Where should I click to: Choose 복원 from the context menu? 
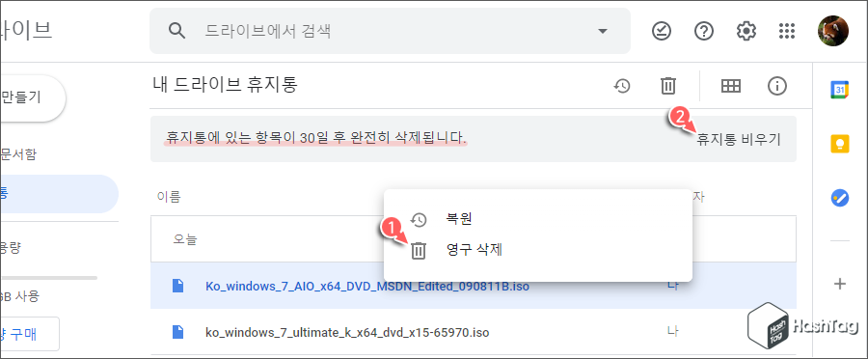pos(538,219)
